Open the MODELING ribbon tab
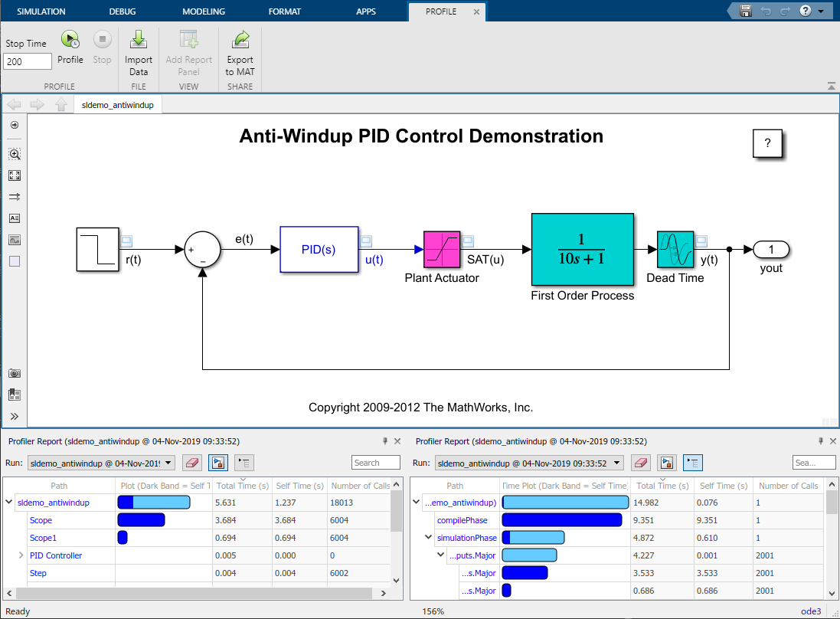The width and height of the screenshot is (840, 619). tap(204, 11)
